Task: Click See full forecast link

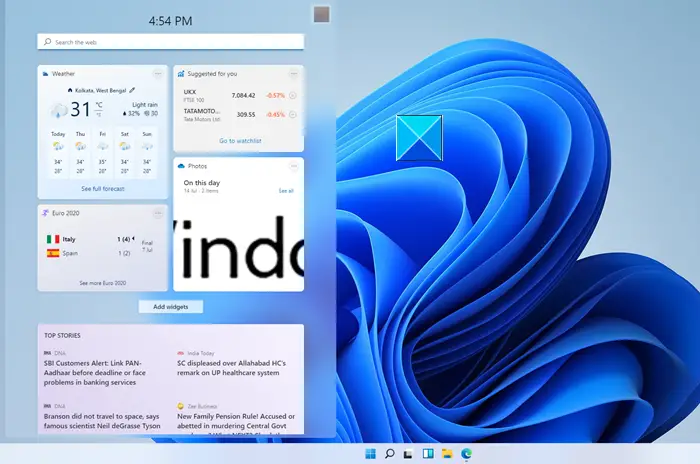Action: coord(103,189)
